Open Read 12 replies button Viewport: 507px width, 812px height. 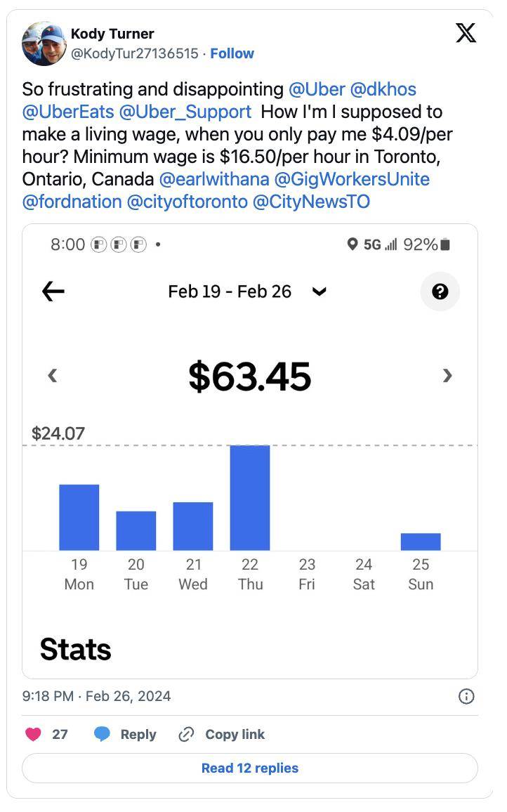(249, 768)
